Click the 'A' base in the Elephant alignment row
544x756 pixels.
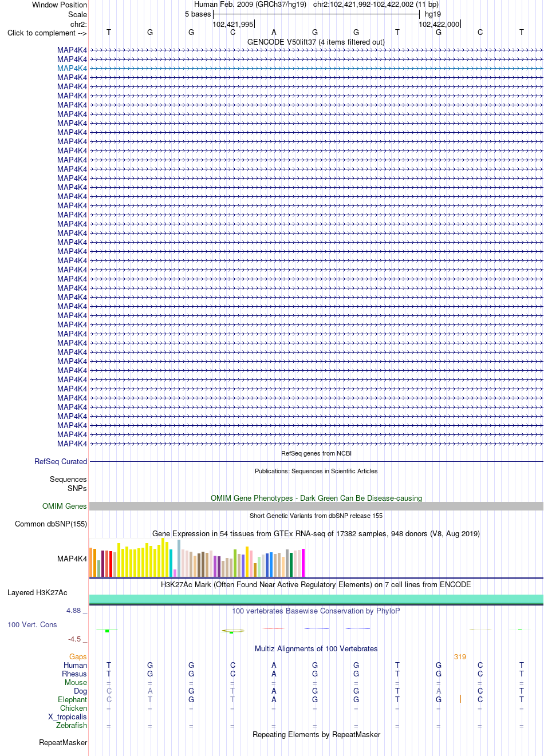274,699
